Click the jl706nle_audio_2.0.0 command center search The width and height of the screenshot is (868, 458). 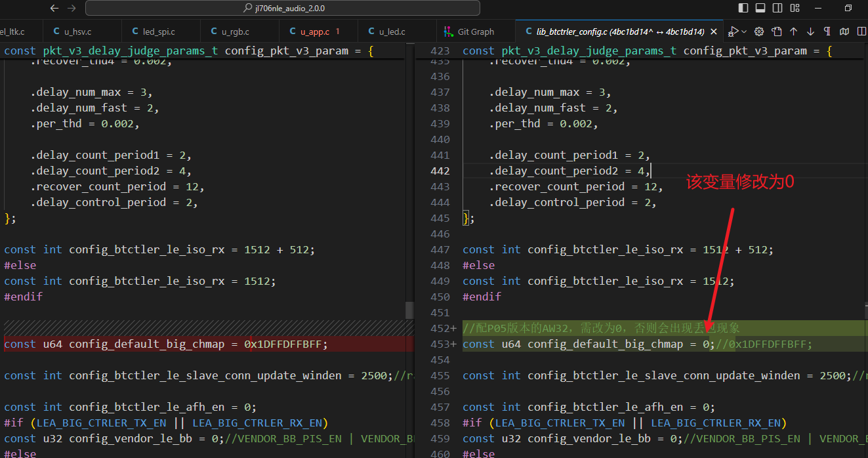point(283,9)
